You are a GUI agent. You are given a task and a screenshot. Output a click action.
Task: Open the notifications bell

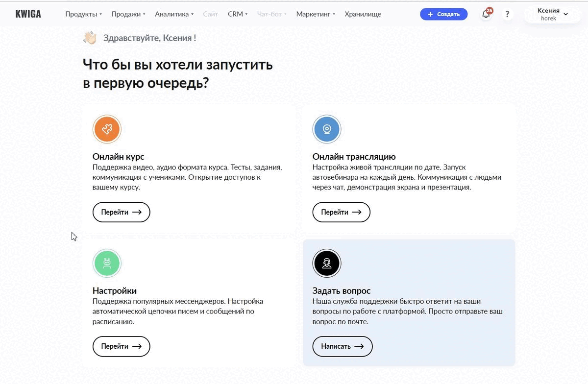[486, 14]
